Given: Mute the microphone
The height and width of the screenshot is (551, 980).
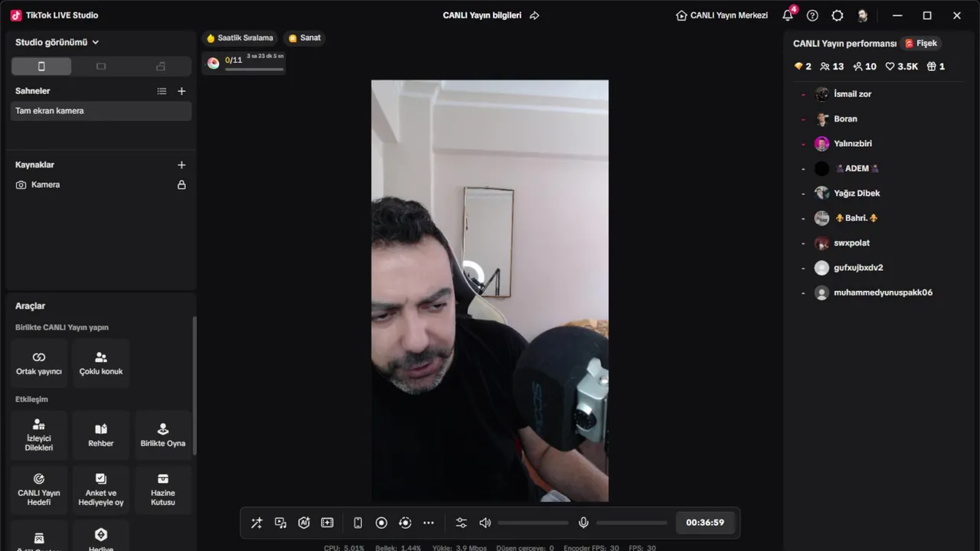Looking at the screenshot, I should [583, 523].
